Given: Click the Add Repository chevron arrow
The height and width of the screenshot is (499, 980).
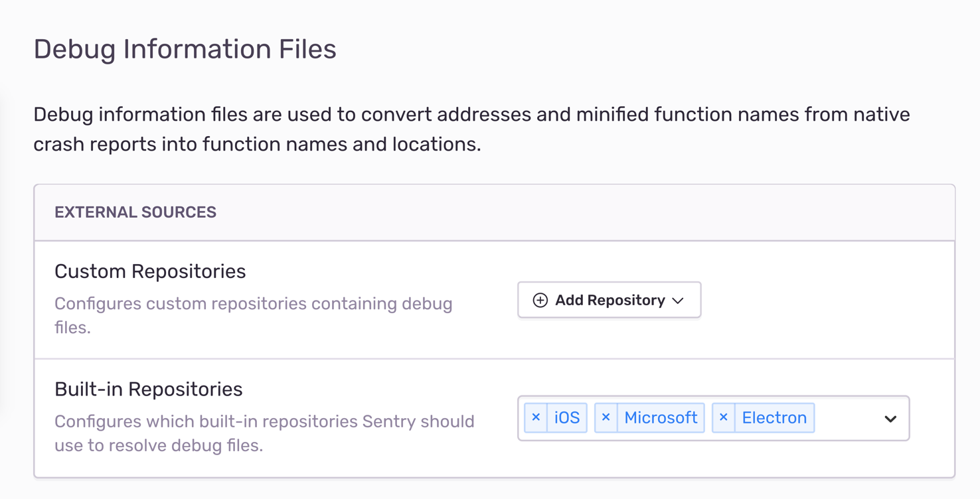Looking at the screenshot, I should [x=678, y=301].
